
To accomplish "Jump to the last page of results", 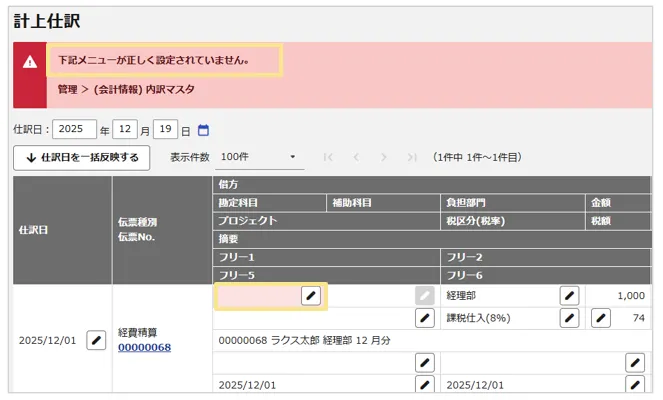I will (412, 158).
